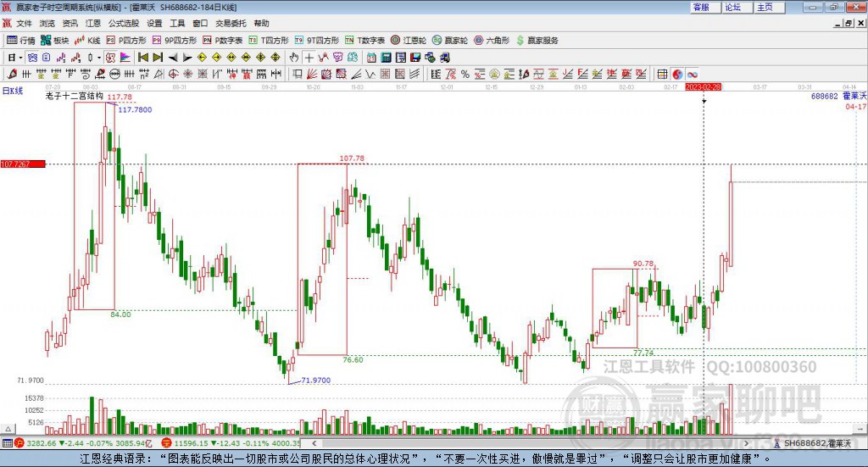Click the 老子十二宫结构 chart label

(x=75, y=96)
